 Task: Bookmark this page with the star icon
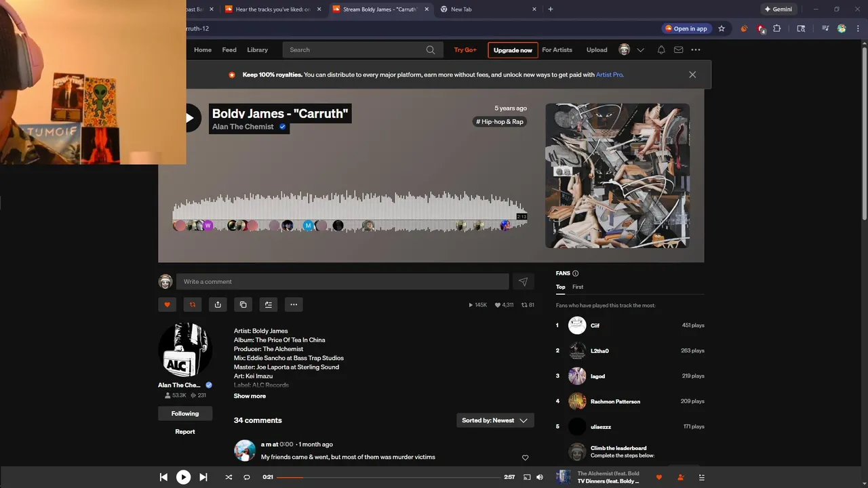[x=722, y=28]
